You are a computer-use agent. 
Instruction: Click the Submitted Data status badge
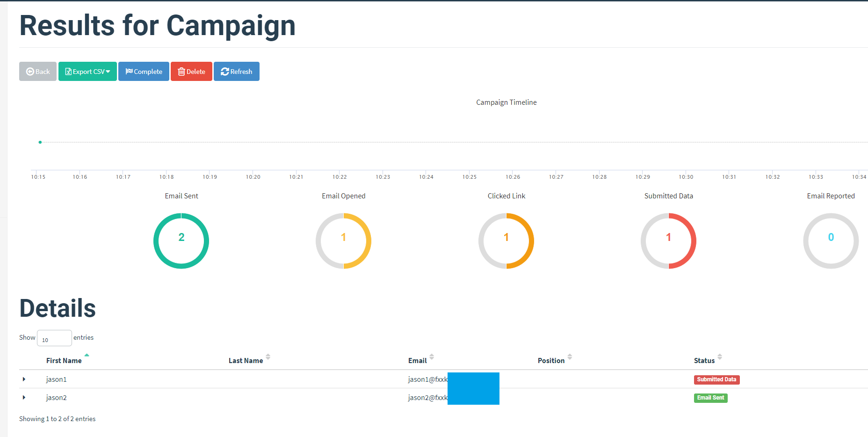click(x=716, y=379)
